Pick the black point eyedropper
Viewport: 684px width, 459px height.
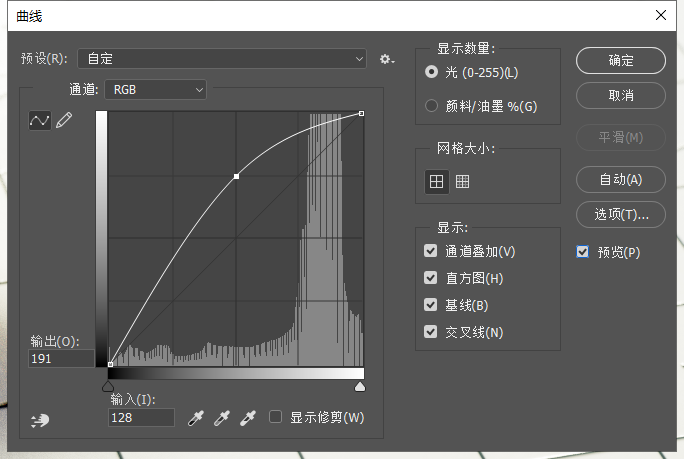[195, 418]
